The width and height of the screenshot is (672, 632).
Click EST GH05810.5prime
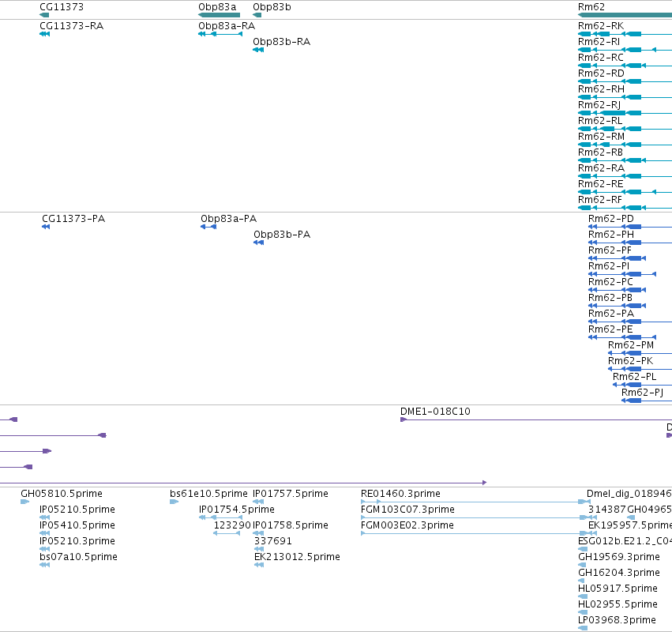click(x=62, y=494)
